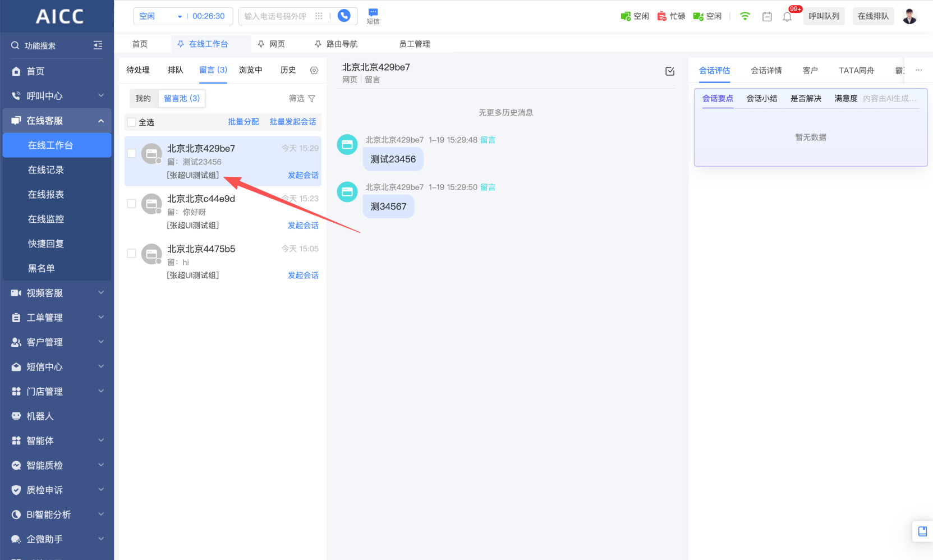Tick checkbox for 北京北京429be7 message

tap(132, 153)
